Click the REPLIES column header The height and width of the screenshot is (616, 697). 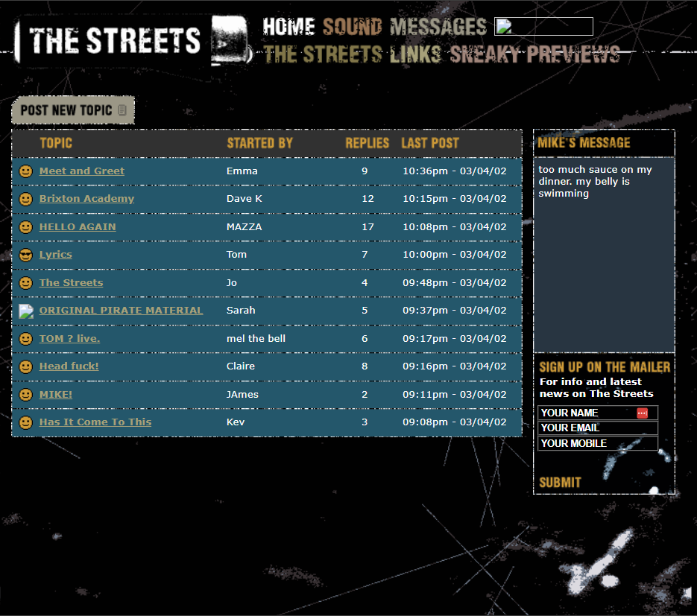[x=368, y=143]
